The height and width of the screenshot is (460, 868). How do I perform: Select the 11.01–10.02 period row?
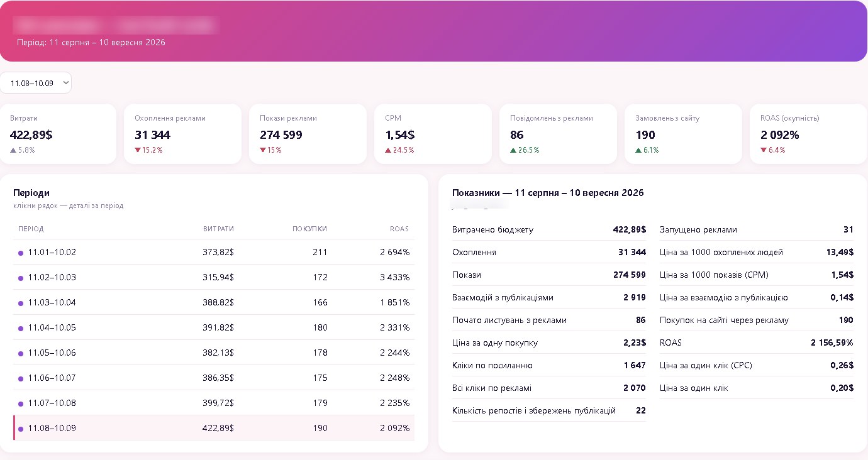214,252
